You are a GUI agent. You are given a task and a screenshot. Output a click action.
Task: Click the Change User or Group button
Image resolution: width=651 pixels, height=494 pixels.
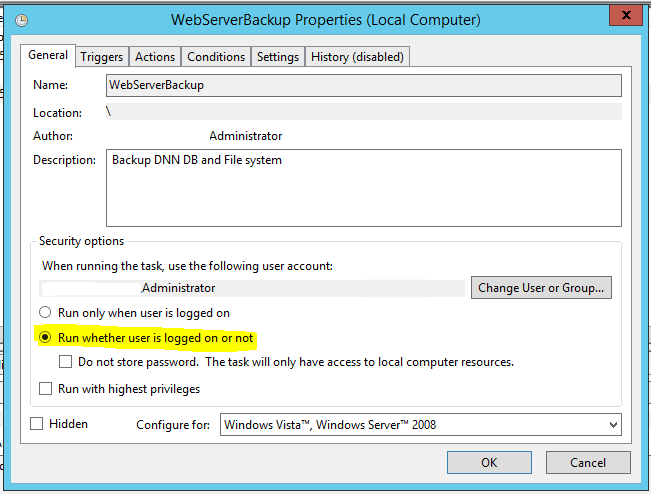(541, 288)
